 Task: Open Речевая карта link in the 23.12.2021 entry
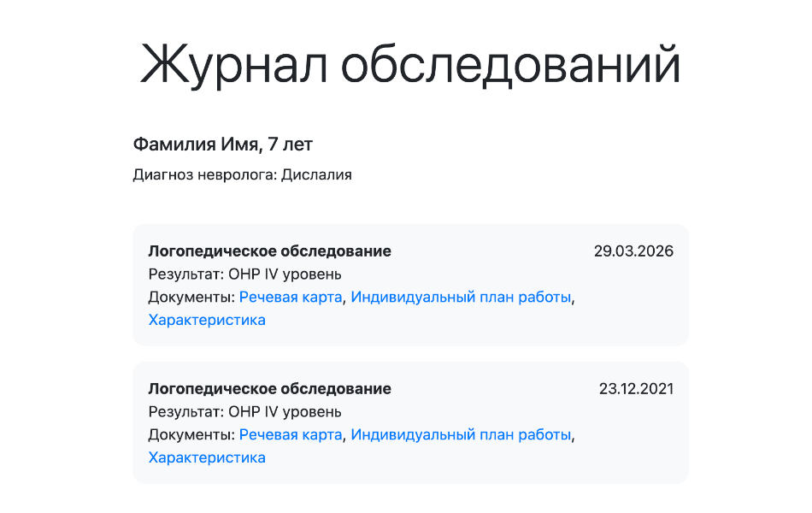pyautogui.click(x=291, y=434)
